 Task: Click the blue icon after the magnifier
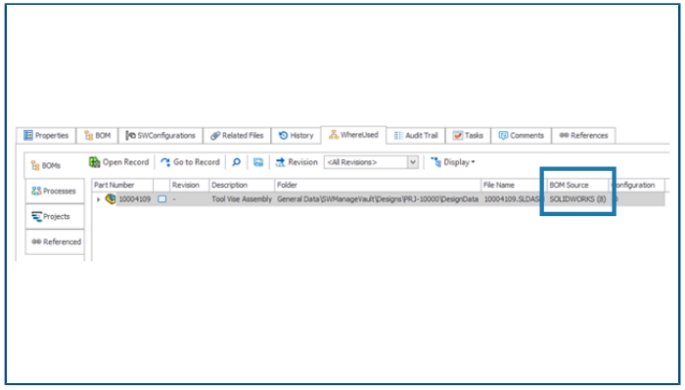pyautogui.click(x=258, y=162)
